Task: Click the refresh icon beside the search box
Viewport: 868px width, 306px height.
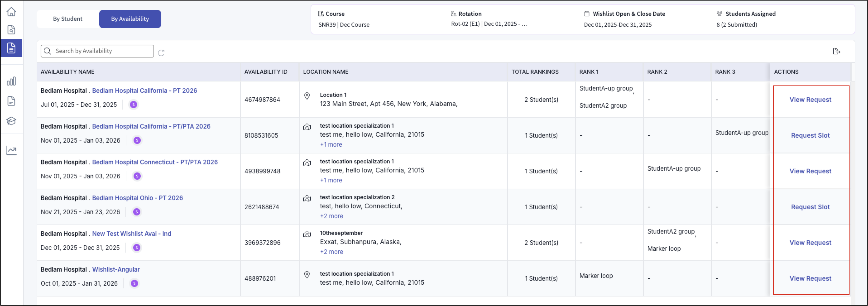Action: coord(161,53)
